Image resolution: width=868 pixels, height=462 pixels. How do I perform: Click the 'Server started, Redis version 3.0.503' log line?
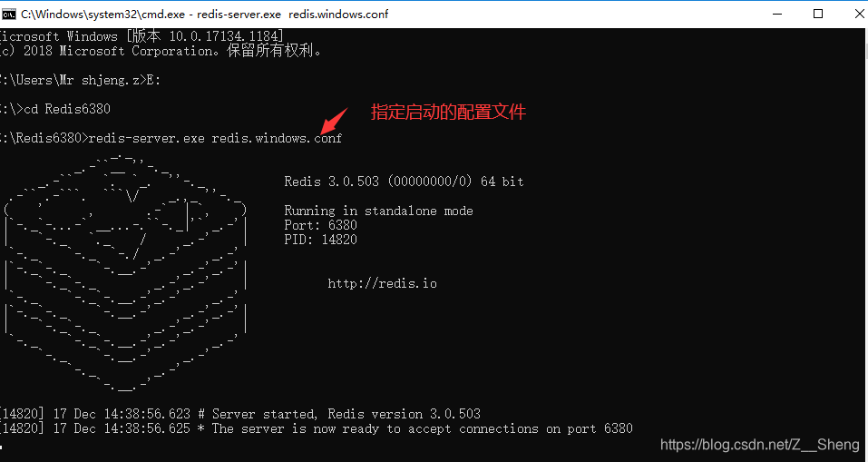tap(240, 414)
